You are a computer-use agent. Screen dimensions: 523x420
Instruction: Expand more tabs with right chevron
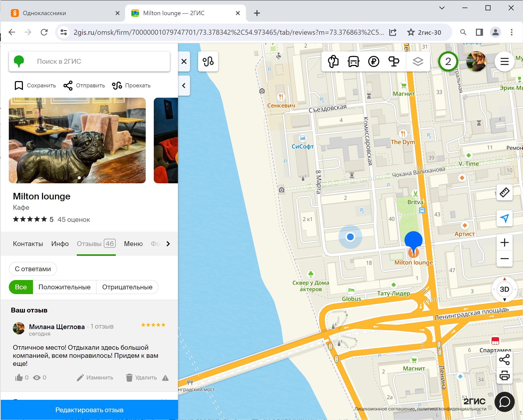(168, 244)
